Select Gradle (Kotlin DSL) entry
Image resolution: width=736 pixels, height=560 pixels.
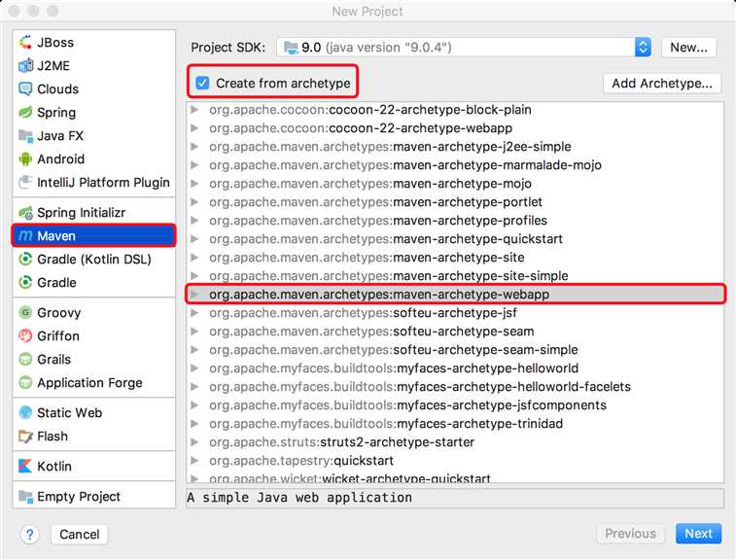(x=94, y=260)
